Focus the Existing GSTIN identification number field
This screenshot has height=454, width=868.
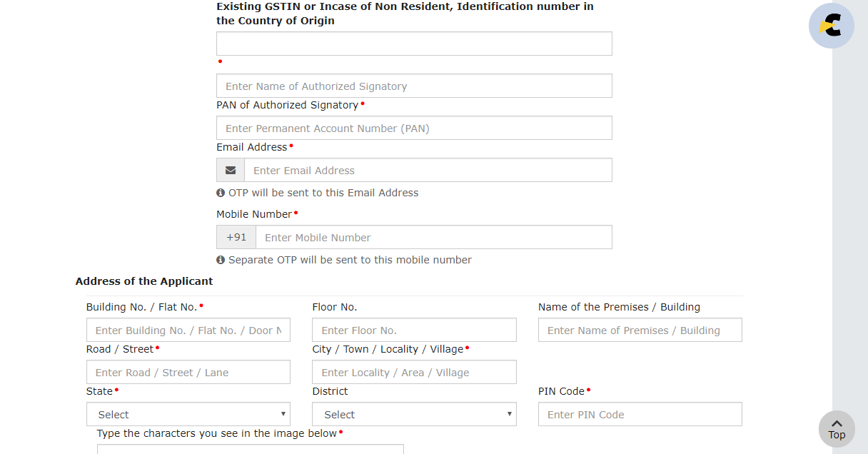tap(414, 44)
